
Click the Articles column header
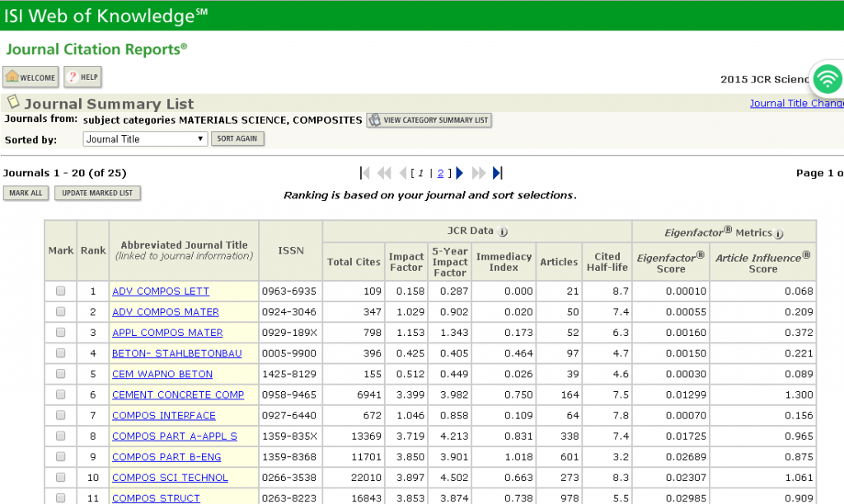[x=559, y=262]
